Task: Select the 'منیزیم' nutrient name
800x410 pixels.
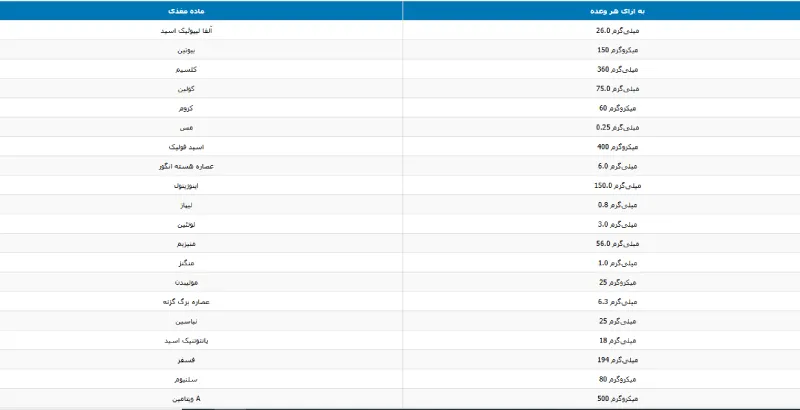Action: pos(186,244)
